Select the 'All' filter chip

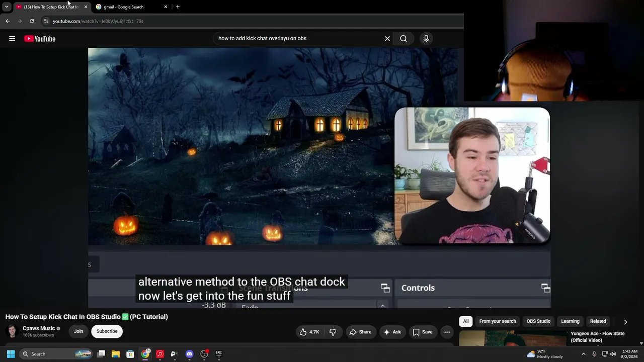point(466,321)
